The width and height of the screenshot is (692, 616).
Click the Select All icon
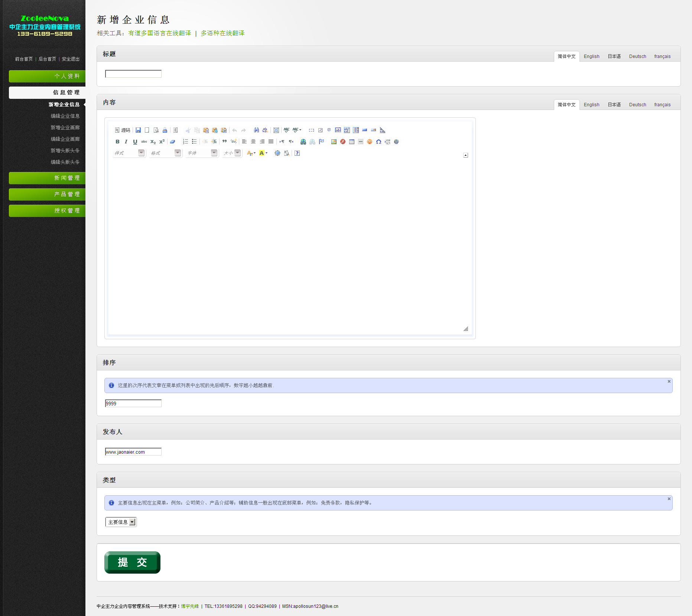tap(276, 130)
